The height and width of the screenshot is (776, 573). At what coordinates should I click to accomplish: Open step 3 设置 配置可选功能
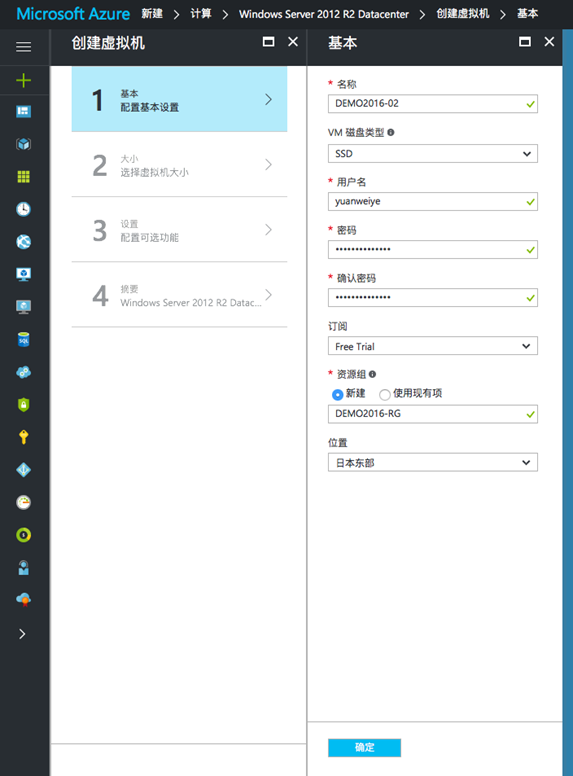click(x=179, y=230)
